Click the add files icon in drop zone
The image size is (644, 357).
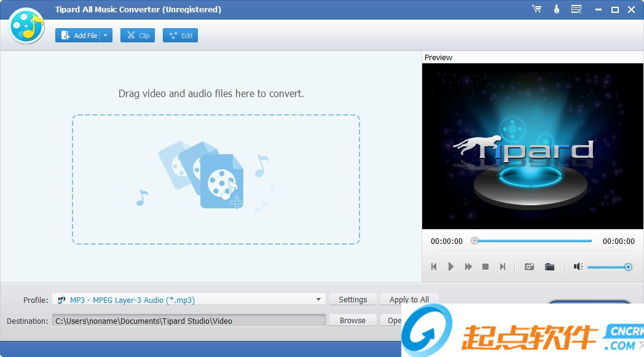[x=221, y=181]
